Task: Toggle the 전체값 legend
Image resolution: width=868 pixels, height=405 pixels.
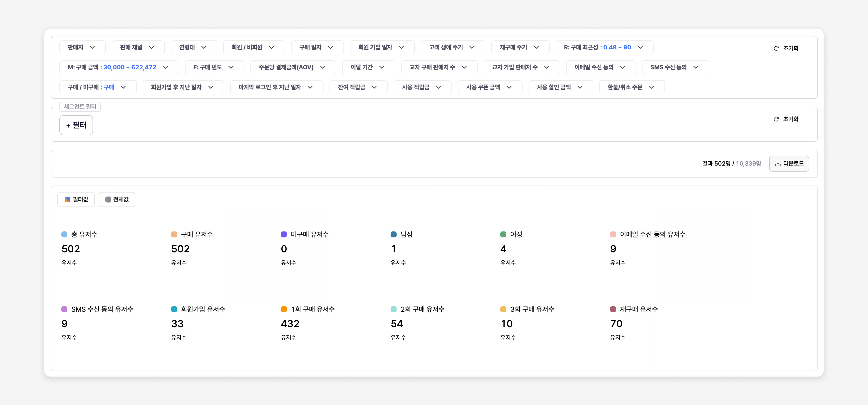Action: coord(117,200)
